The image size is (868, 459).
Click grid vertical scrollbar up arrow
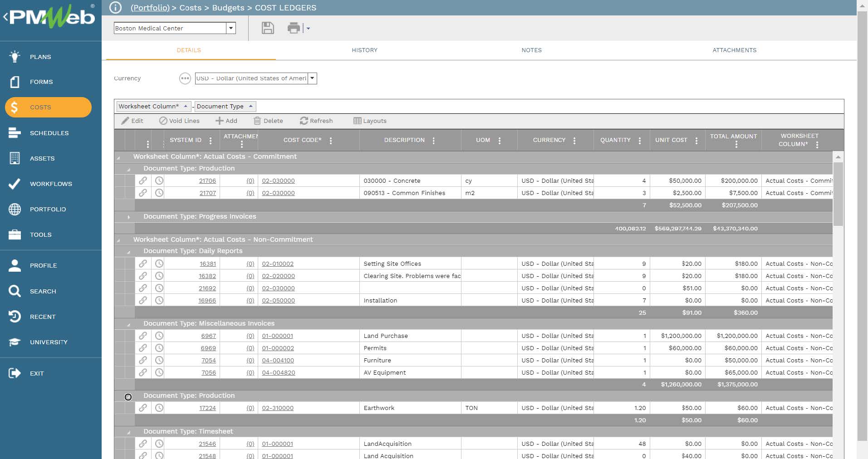[x=838, y=157]
